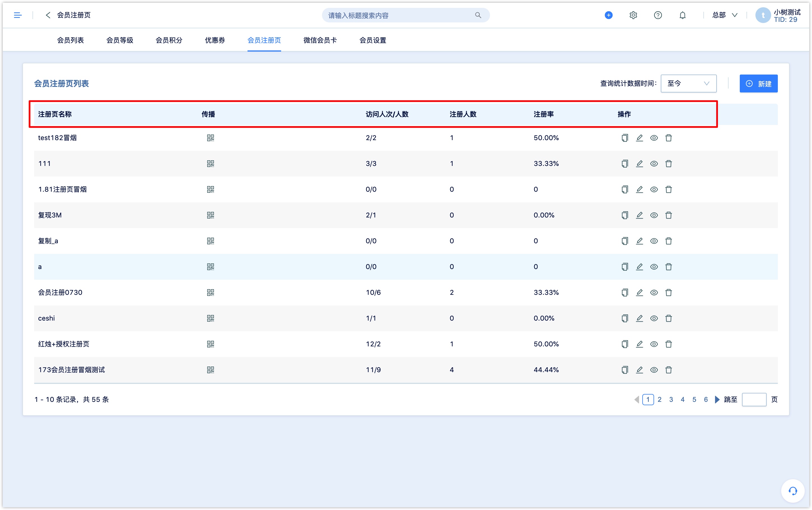Open the notifications bell

(x=682, y=15)
